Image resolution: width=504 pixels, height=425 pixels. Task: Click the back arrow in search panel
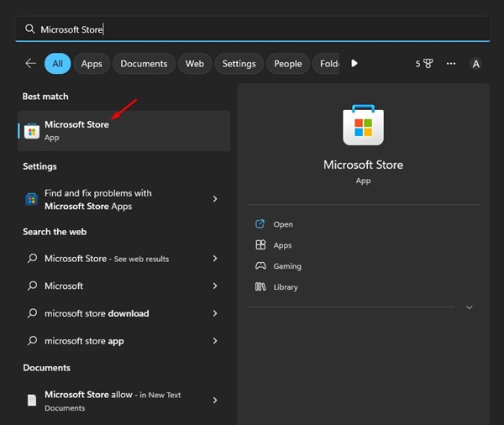click(31, 63)
